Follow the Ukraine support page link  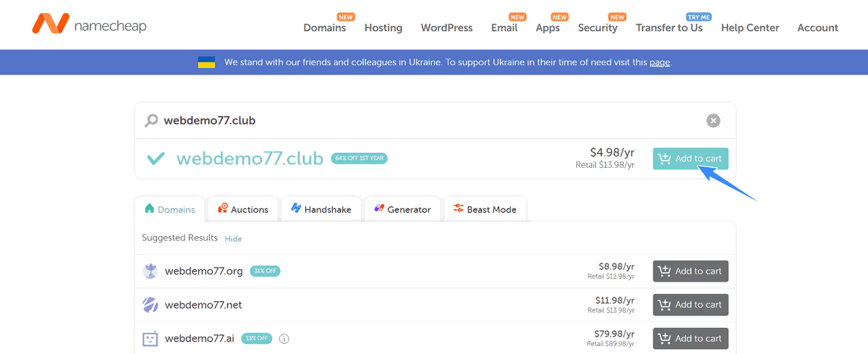(x=660, y=62)
